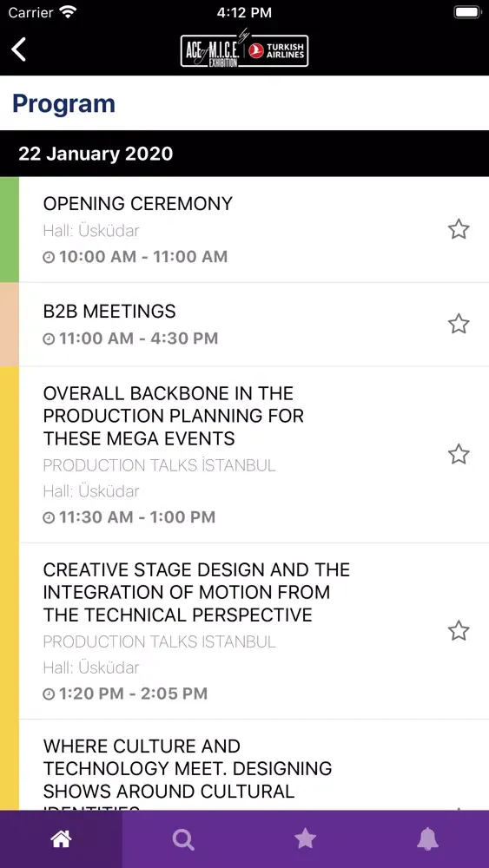This screenshot has width=489, height=868.
Task: Favorite the Opening Ceremony session star
Action: 459,229
